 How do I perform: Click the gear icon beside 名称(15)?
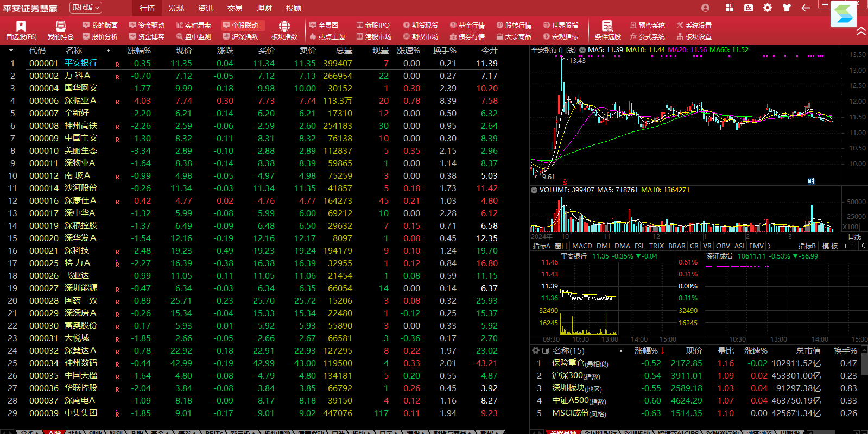(536, 351)
